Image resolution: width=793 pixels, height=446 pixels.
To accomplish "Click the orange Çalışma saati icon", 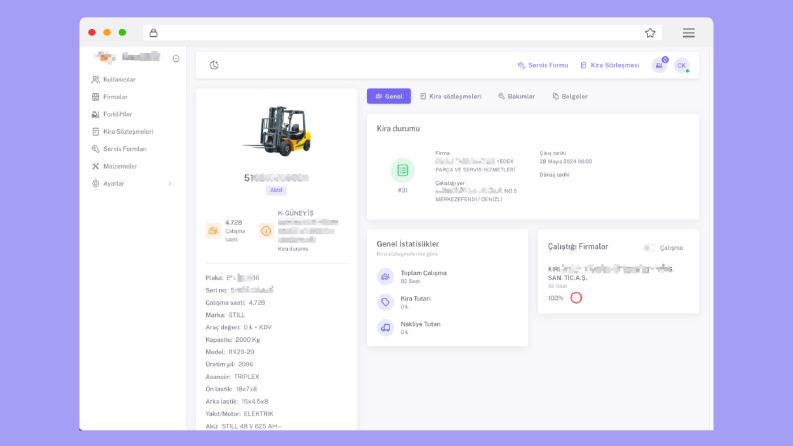I will click(213, 231).
